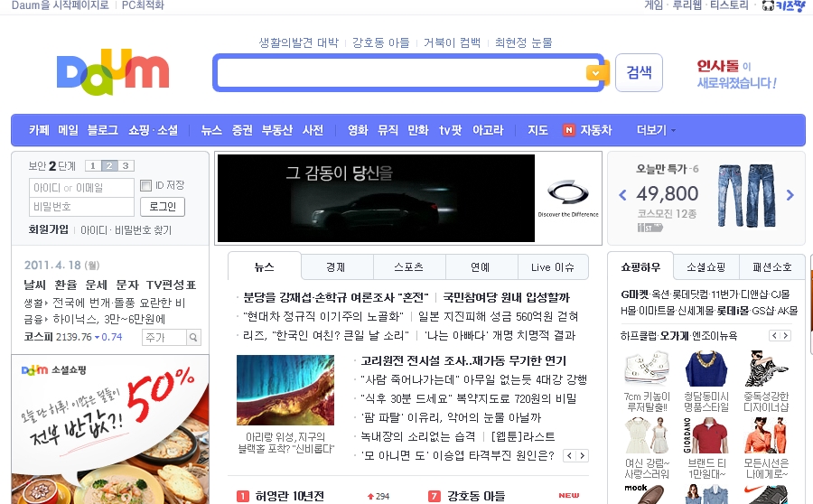Open the search box suggestion dropdown arrow
The height and width of the screenshot is (504, 813).
coord(593,73)
